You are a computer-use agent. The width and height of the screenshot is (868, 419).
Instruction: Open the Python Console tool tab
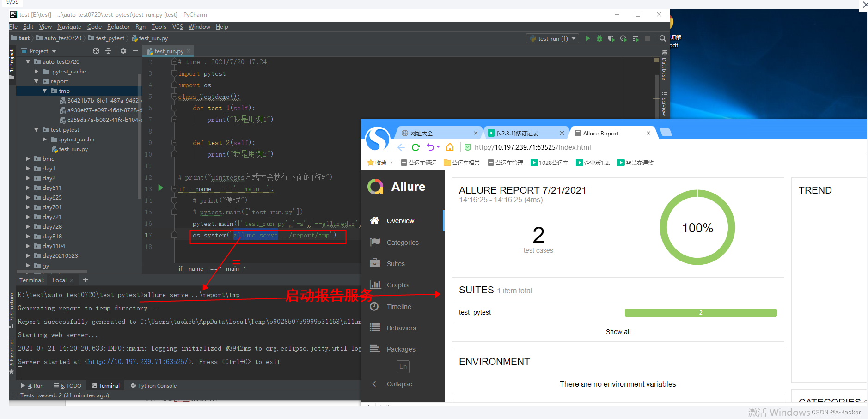pyautogui.click(x=154, y=386)
